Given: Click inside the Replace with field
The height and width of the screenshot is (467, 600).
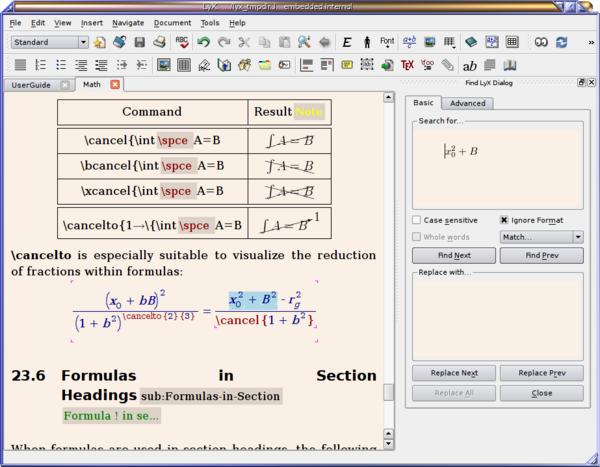Looking at the screenshot, I should click(497, 318).
